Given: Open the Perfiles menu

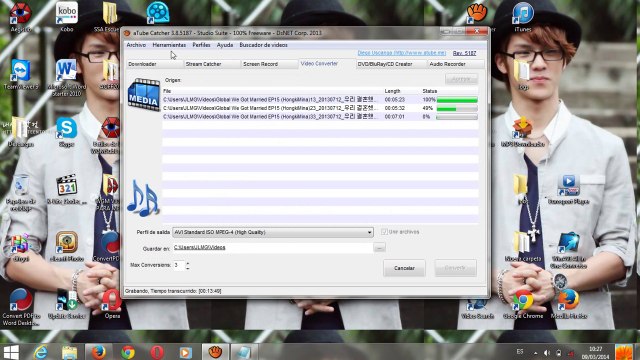Looking at the screenshot, I should click(201, 45).
